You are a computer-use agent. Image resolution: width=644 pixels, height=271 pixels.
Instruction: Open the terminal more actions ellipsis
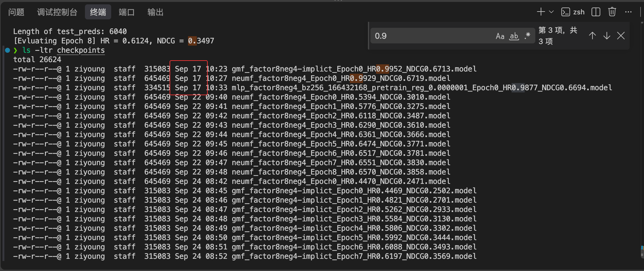pyautogui.click(x=628, y=12)
